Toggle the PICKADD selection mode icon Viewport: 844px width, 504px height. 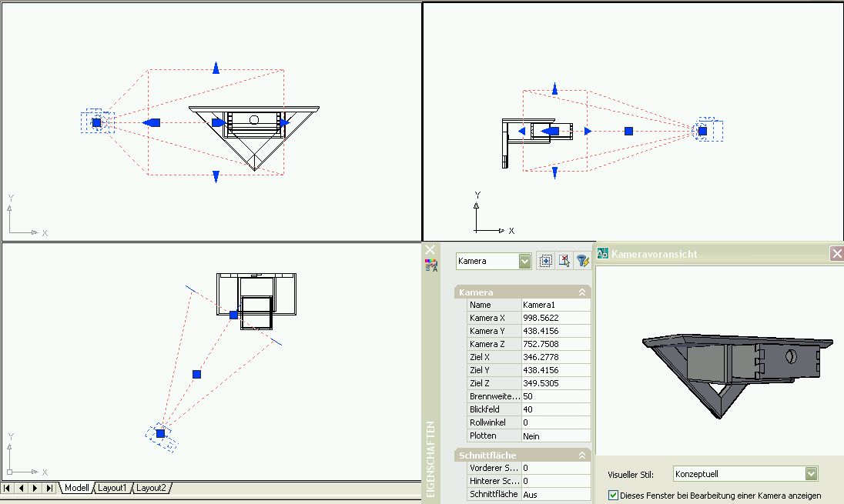pyautogui.click(x=545, y=261)
